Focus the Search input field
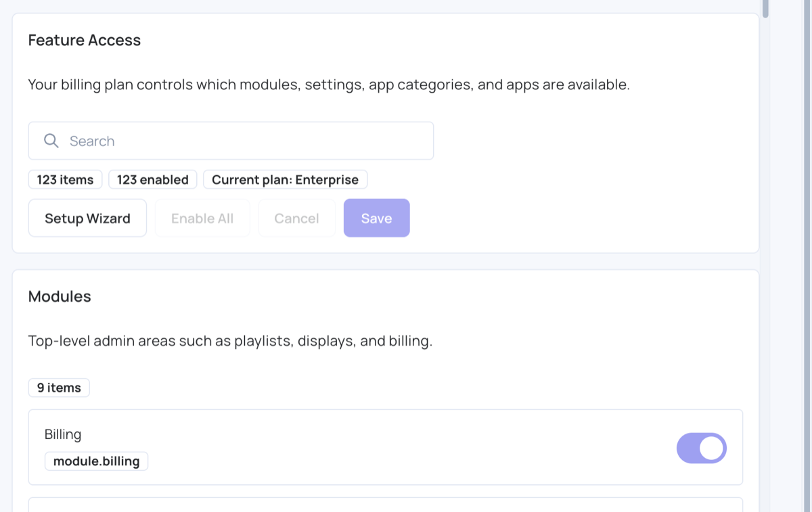The height and width of the screenshot is (512, 812). click(231, 141)
